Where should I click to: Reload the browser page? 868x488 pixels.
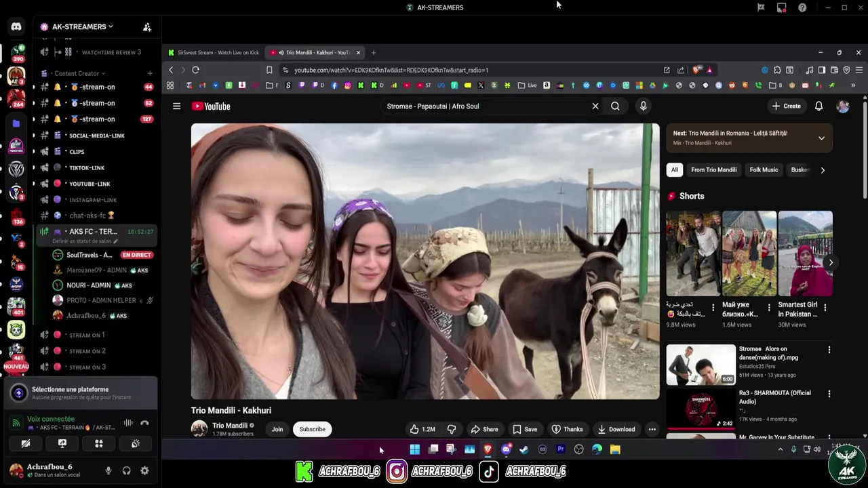[195, 70]
